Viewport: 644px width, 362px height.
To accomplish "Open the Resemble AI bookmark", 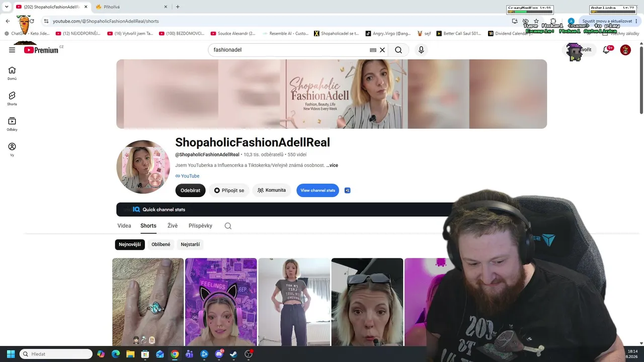I will point(285,34).
